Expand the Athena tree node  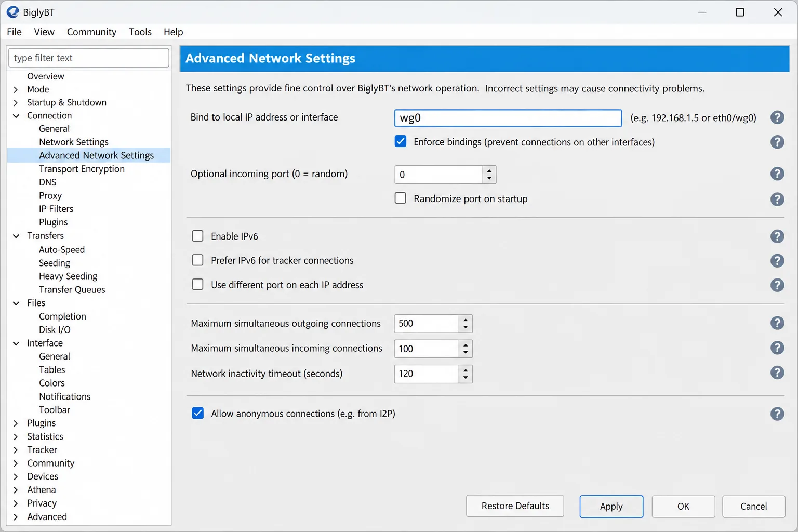coord(16,490)
